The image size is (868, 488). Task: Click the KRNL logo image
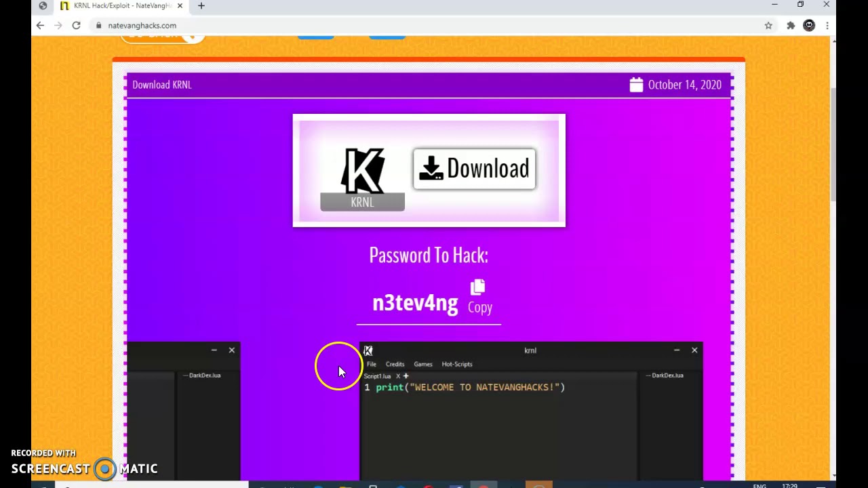(363, 171)
